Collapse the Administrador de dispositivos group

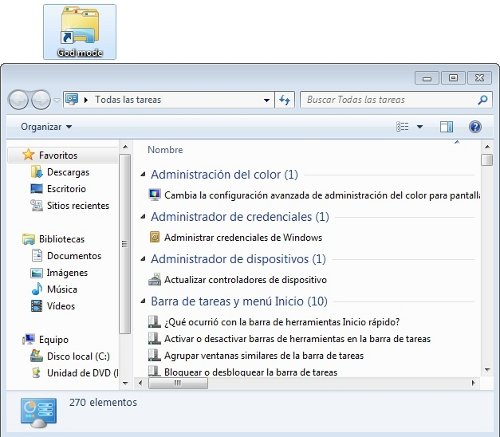pyautogui.click(x=143, y=259)
